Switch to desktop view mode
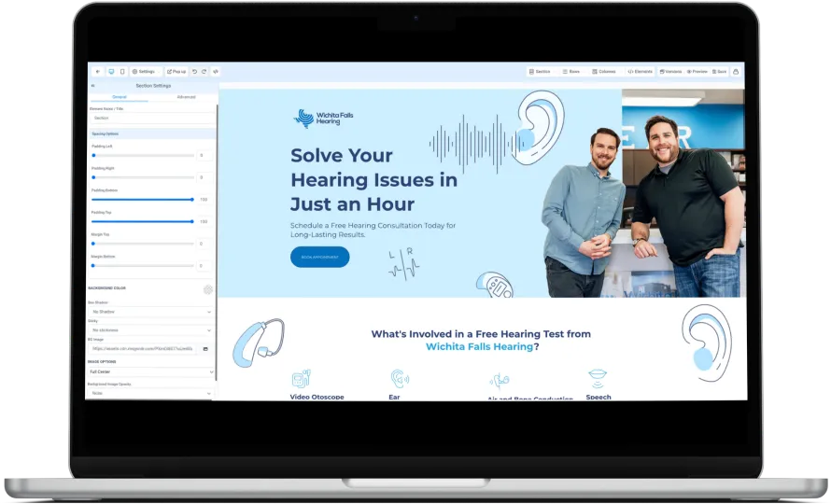The height and width of the screenshot is (504, 831). coord(111,72)
